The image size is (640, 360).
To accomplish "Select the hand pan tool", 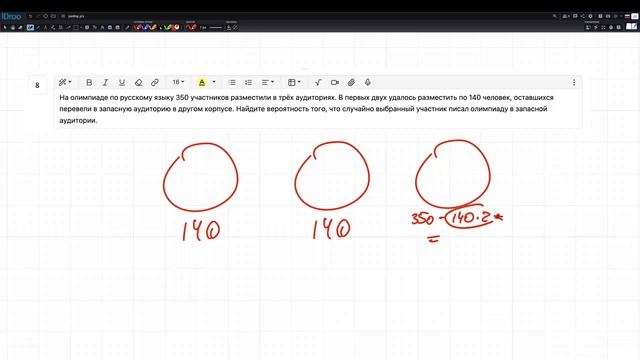I will [x=13, y=27].
